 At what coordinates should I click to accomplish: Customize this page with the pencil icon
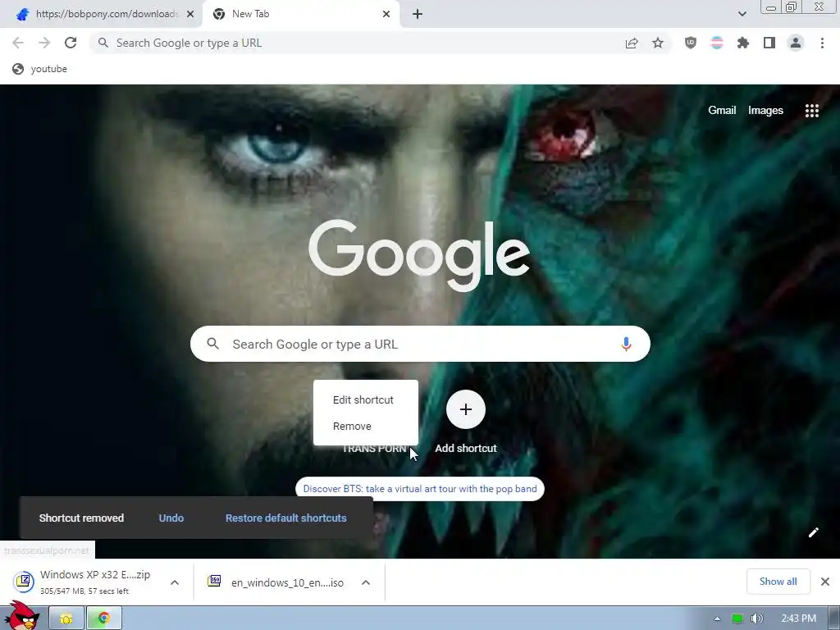[x=813, y=532]
